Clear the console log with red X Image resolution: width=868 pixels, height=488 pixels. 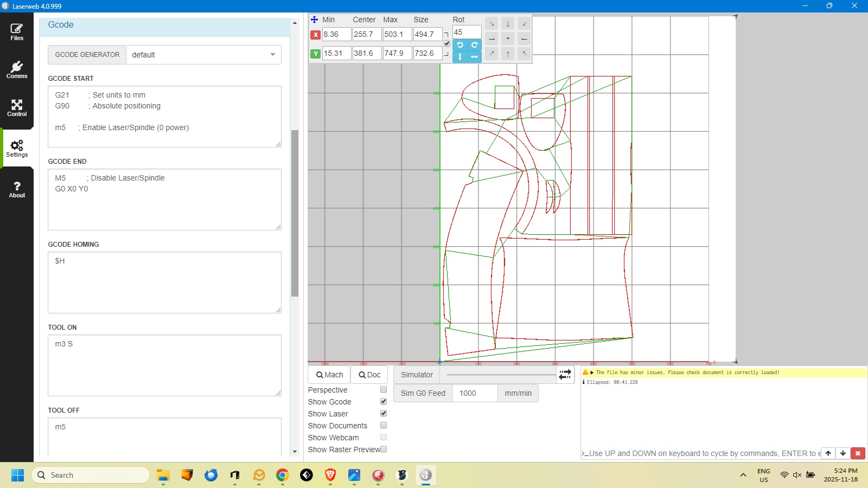coord(858,453)
